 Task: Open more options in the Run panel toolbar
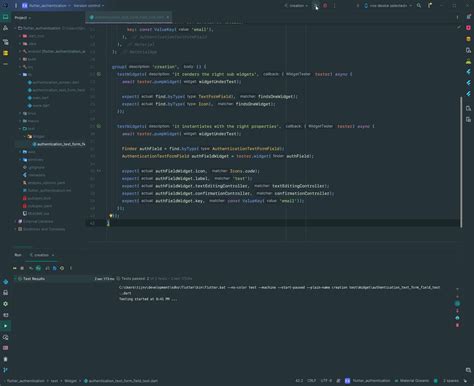(x=71, y=268)
